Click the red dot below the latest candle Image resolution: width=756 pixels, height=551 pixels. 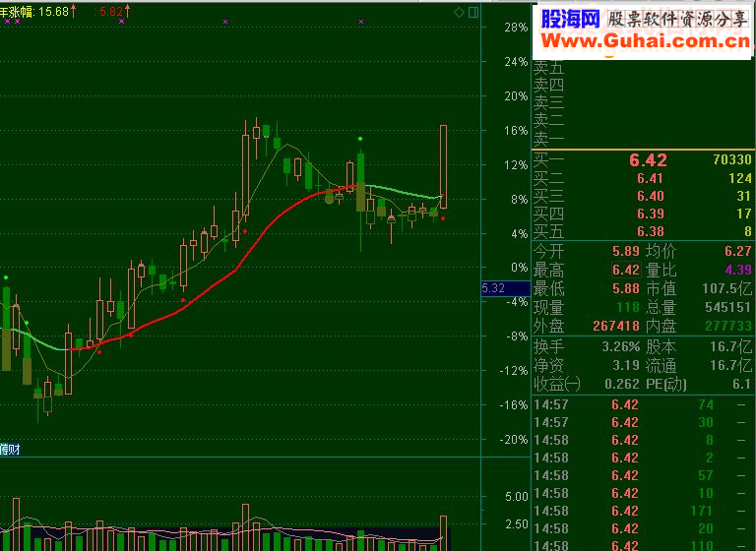point(443,218)
